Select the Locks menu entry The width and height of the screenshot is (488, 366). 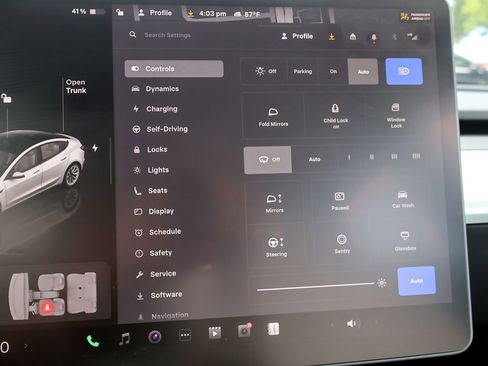[x=150, y=149]
